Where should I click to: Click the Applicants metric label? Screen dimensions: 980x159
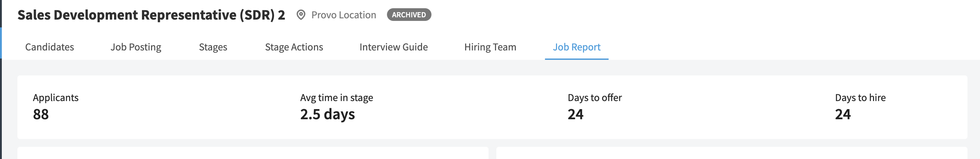point(56,97)
